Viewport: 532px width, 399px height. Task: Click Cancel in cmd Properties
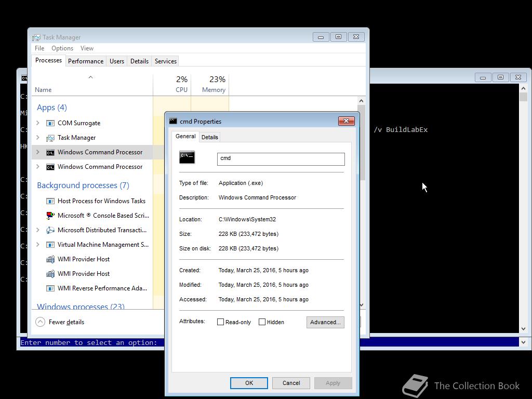[x=291, y=383]
